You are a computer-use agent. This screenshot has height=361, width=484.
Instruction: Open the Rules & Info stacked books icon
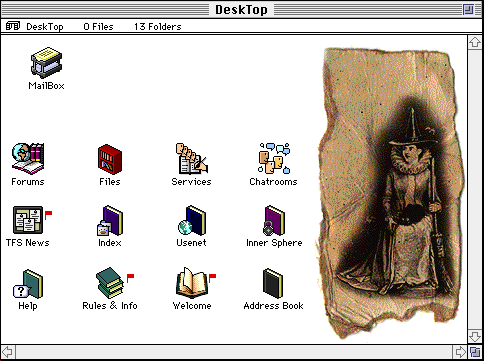click(x=110, y=283)
